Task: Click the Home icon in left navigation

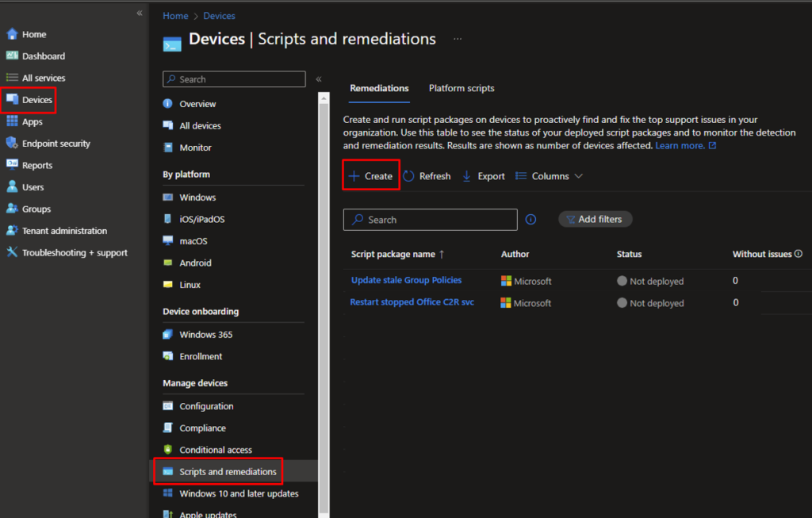Action: click(x=12, y=34)
